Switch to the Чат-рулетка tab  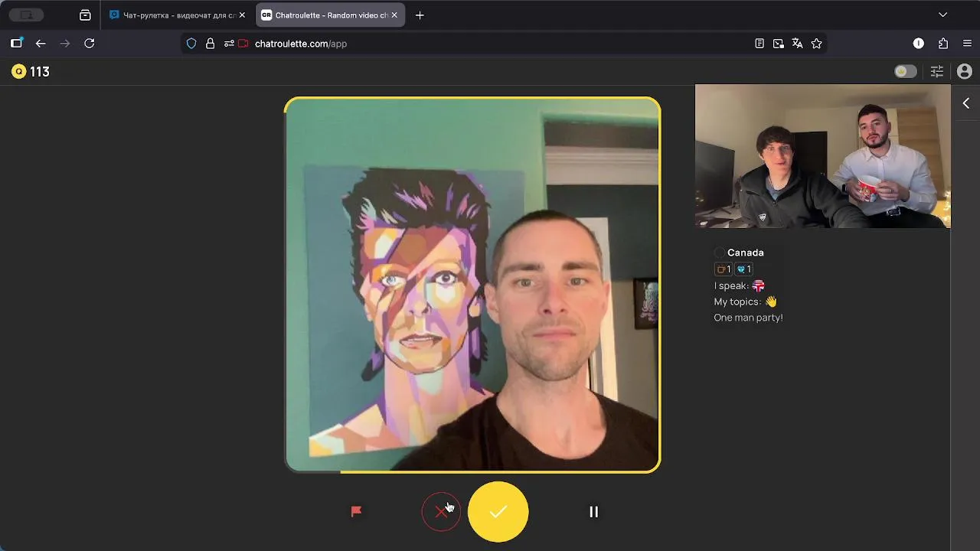pyautogui.click(x=177, y=15)
